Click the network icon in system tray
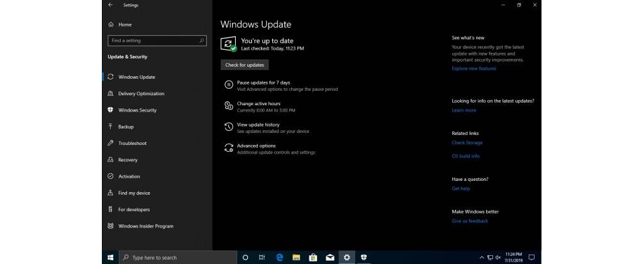 pyautogui.click(x=490, y=258)
